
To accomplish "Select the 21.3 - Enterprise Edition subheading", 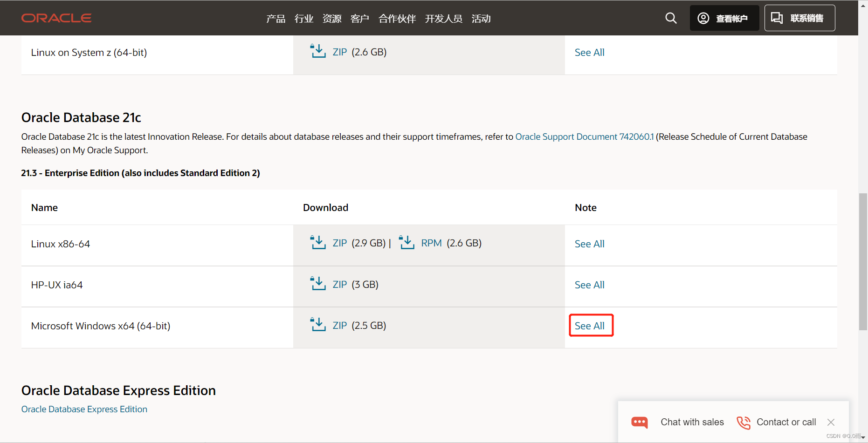I will click(x=140, y=173).
